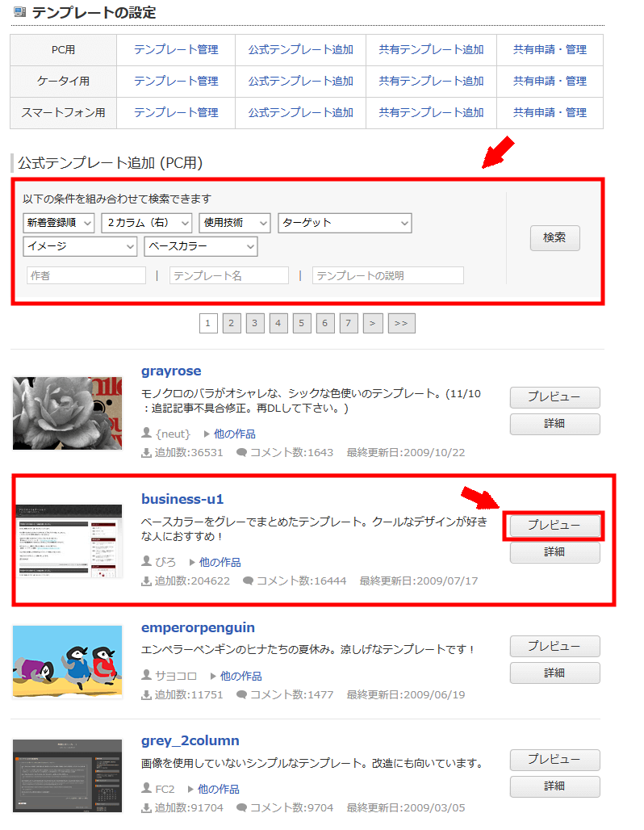Click the grey_2column template thumbnail

point(67,775)
